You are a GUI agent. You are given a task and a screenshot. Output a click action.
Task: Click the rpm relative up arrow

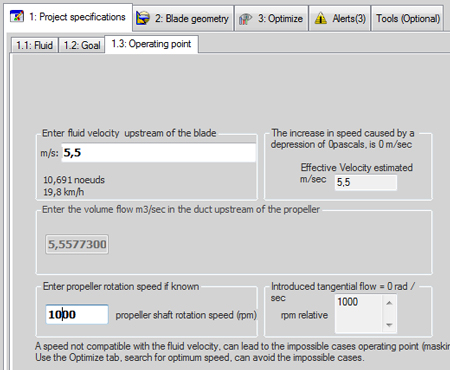pyautogui.click(x=389, y=303)
